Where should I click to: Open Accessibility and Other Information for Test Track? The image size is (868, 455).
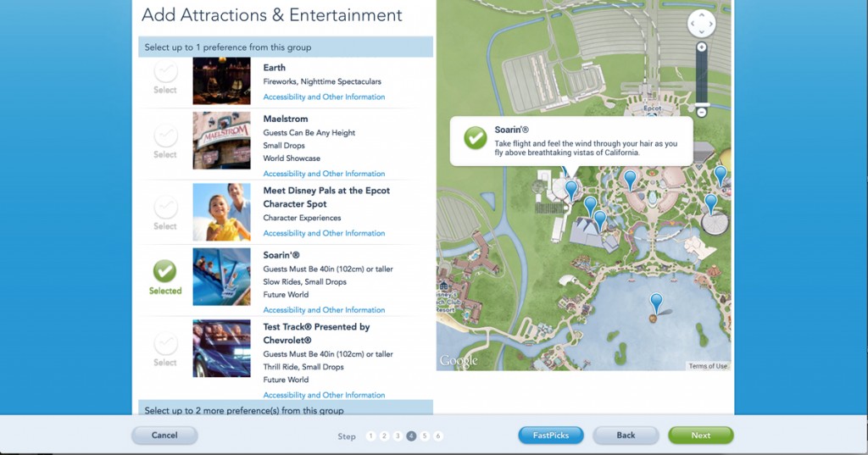tap(324, 395)
